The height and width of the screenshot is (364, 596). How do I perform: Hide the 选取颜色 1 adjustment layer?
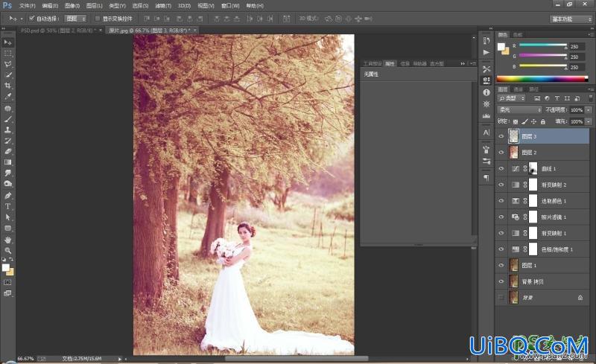[x=501, y=201]
